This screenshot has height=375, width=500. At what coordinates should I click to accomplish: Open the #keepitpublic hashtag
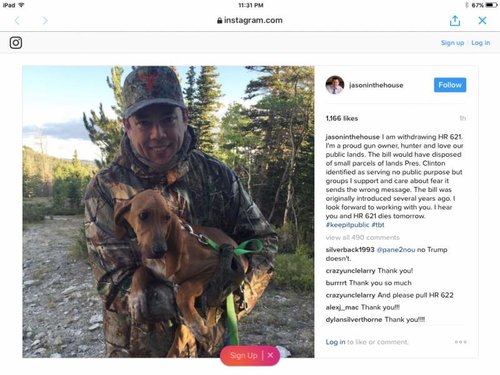347,225
